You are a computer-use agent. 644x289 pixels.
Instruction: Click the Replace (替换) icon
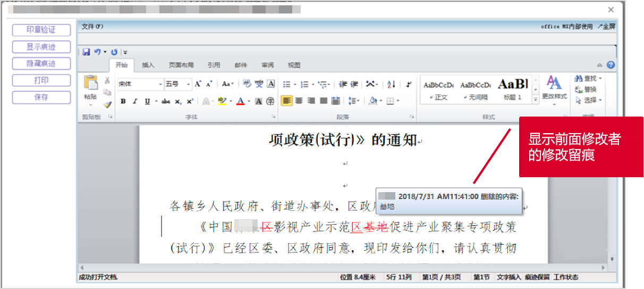(x=586, y=89)
